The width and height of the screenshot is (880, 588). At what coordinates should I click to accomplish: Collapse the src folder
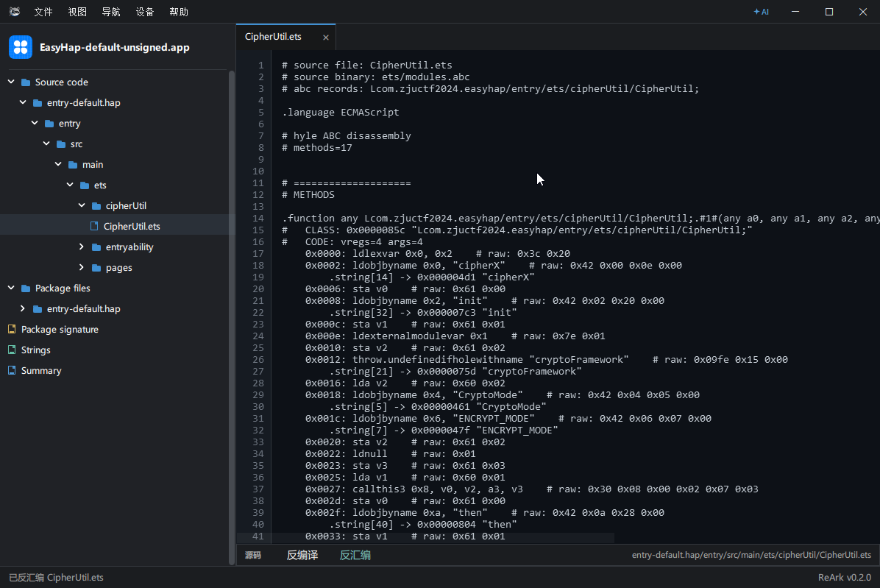click(x=46, y=144)
